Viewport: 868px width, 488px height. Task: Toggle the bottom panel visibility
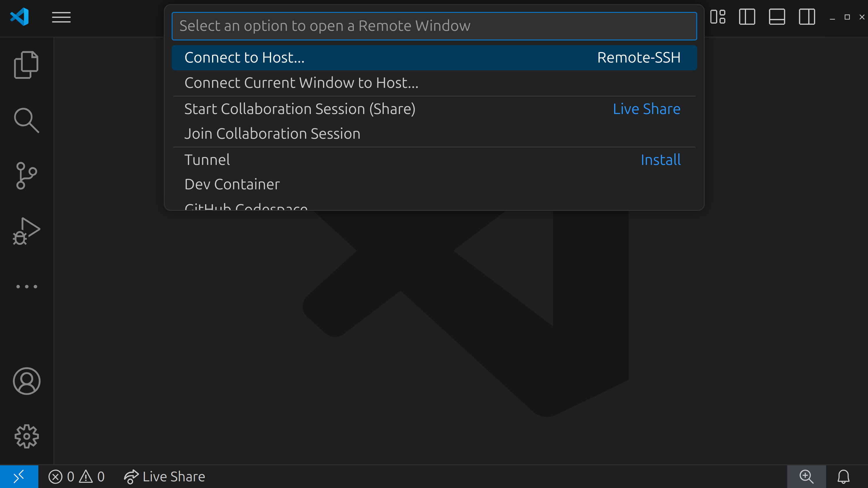point(777,17)
